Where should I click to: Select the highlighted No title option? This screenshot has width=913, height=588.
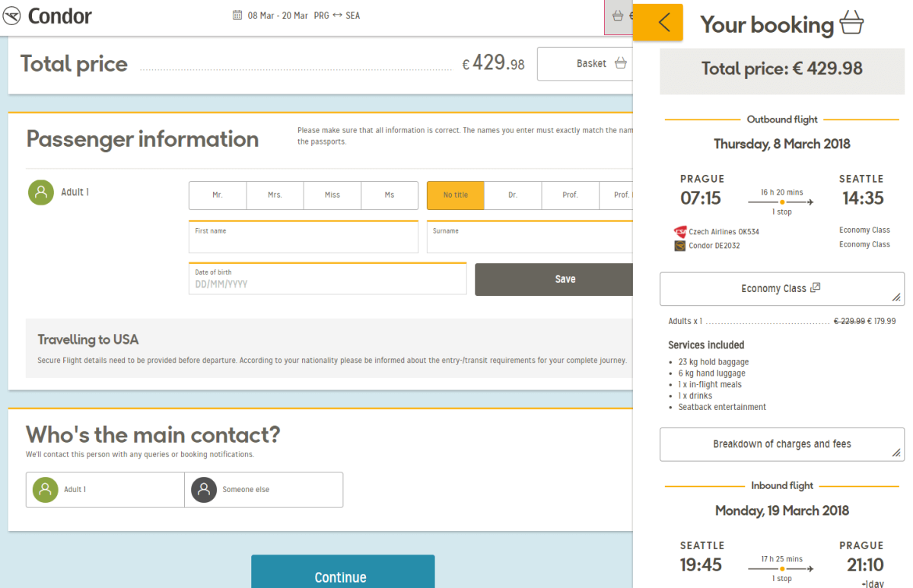[x=455, y=195]
